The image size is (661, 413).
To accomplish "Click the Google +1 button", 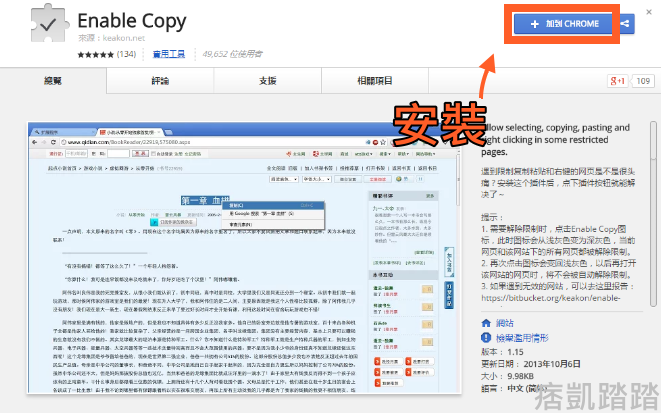I will click(x=618, y=81).
